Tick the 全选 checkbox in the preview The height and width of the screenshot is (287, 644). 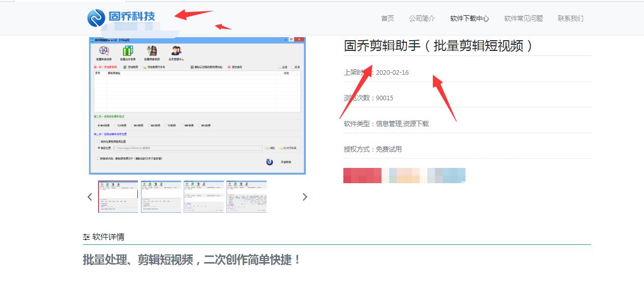[280, 67]
